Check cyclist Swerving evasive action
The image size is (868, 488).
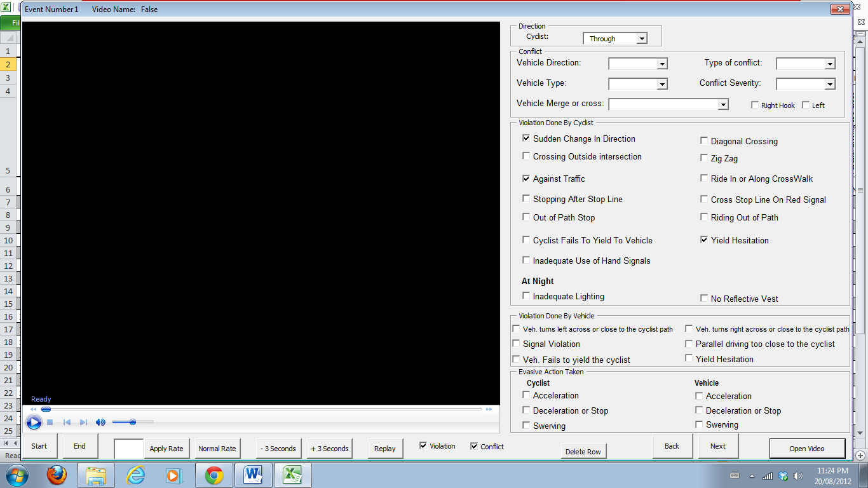point(526,425)
